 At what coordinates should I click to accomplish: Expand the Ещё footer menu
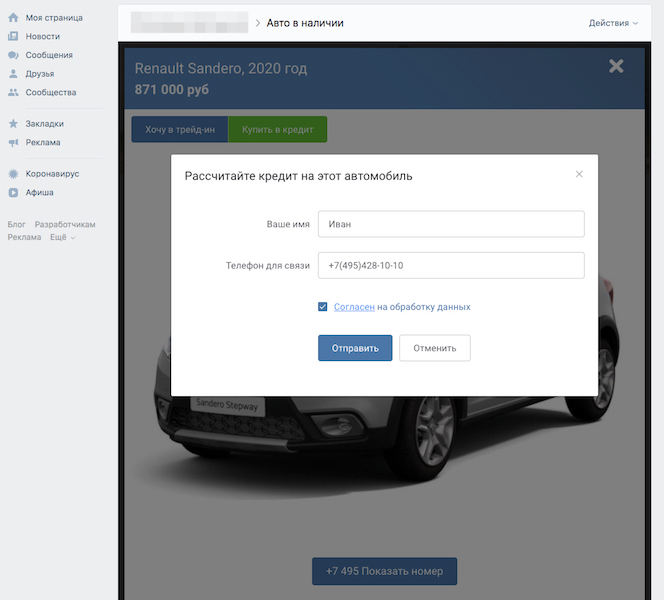point(62,237)
